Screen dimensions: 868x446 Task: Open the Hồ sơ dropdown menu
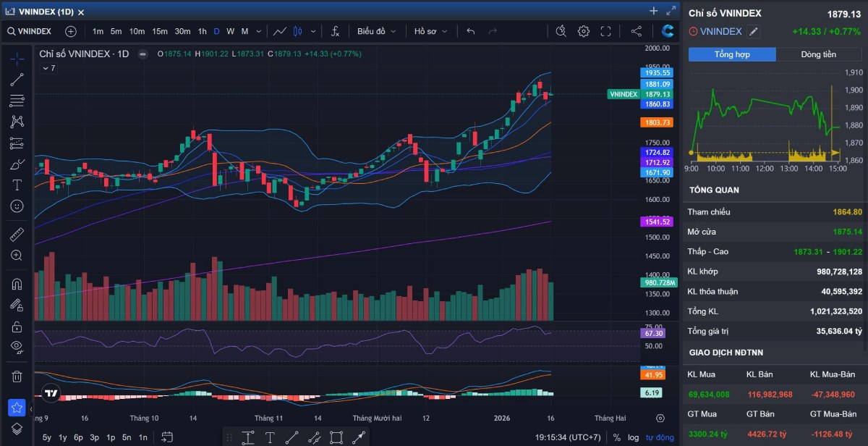coord(430,31)
